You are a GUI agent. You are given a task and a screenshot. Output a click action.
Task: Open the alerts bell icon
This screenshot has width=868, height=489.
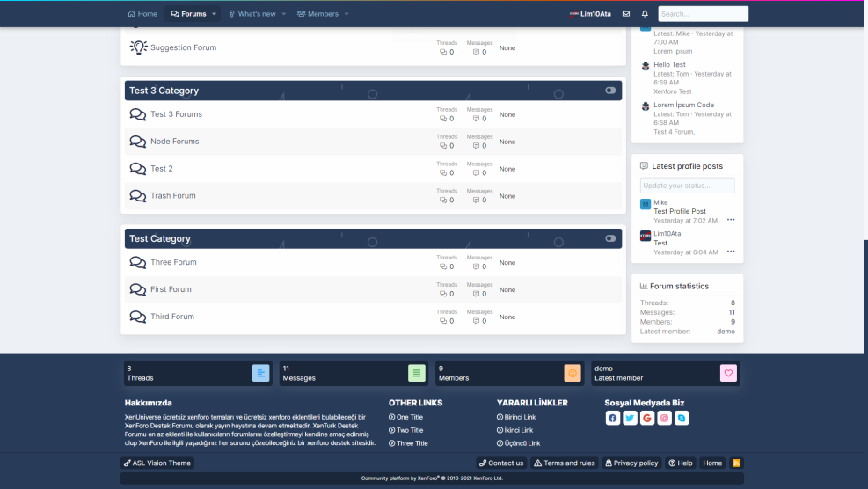tap(645, 14)
